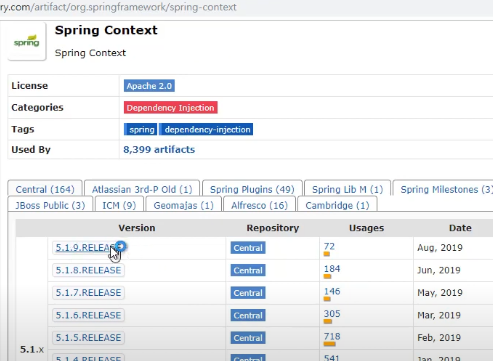Switch to the Spring Plugins (49) tab
This screenshot has height=361, width=493.
pos(252,189)
